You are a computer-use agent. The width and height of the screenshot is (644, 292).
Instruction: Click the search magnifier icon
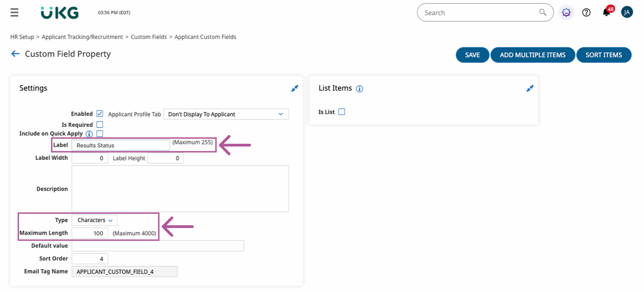(542, 12)
